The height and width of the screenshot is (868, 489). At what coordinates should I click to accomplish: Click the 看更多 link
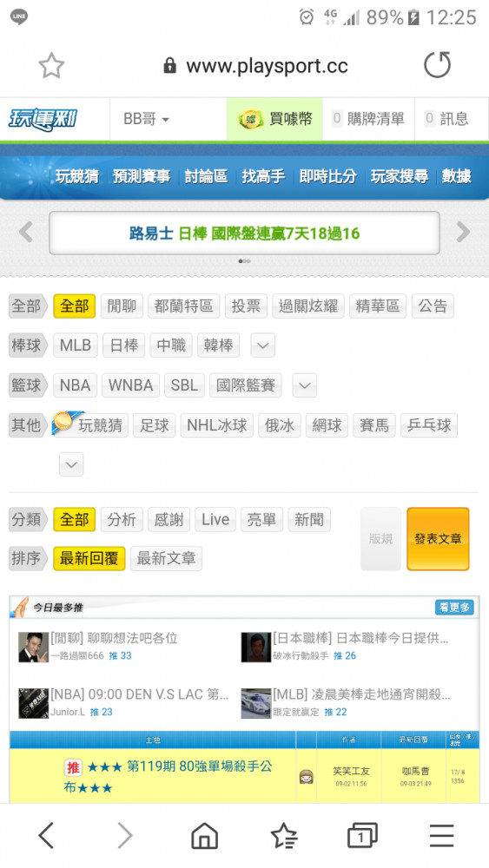(454, 608)
